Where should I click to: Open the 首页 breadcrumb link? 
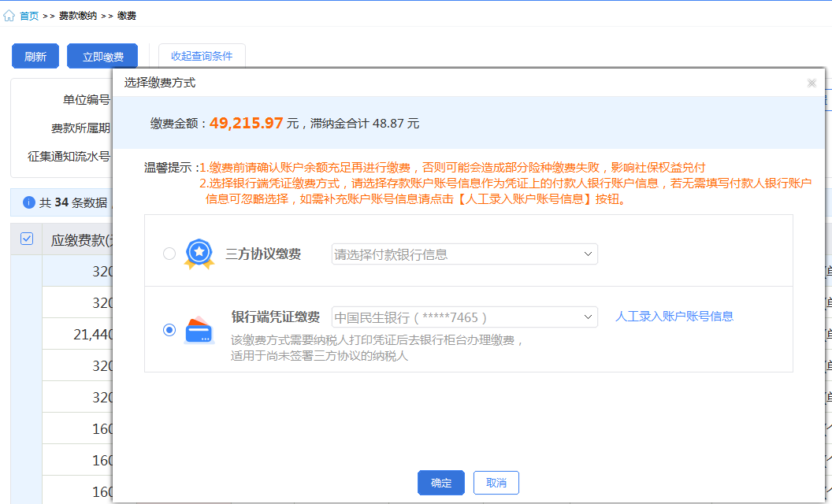(29, 16)
